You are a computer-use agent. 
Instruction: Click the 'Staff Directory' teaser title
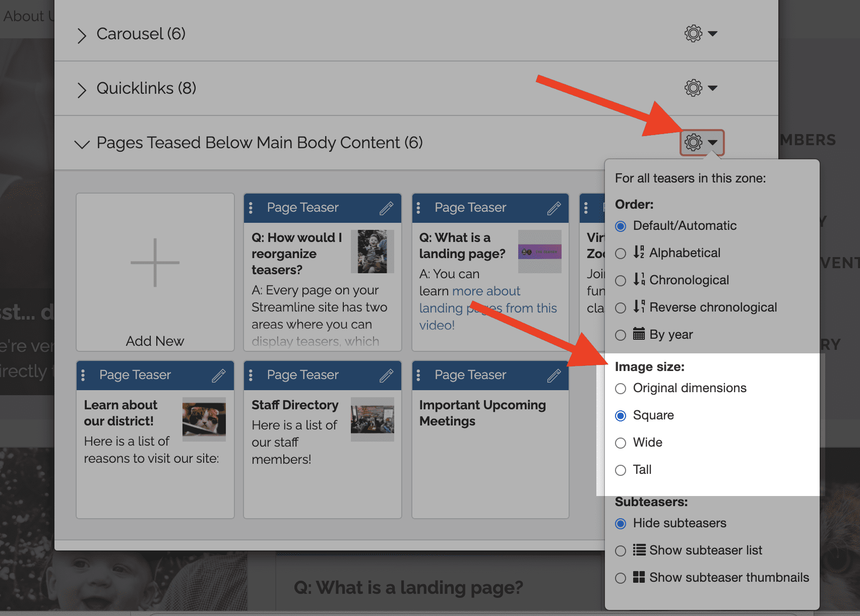point(295,405)
